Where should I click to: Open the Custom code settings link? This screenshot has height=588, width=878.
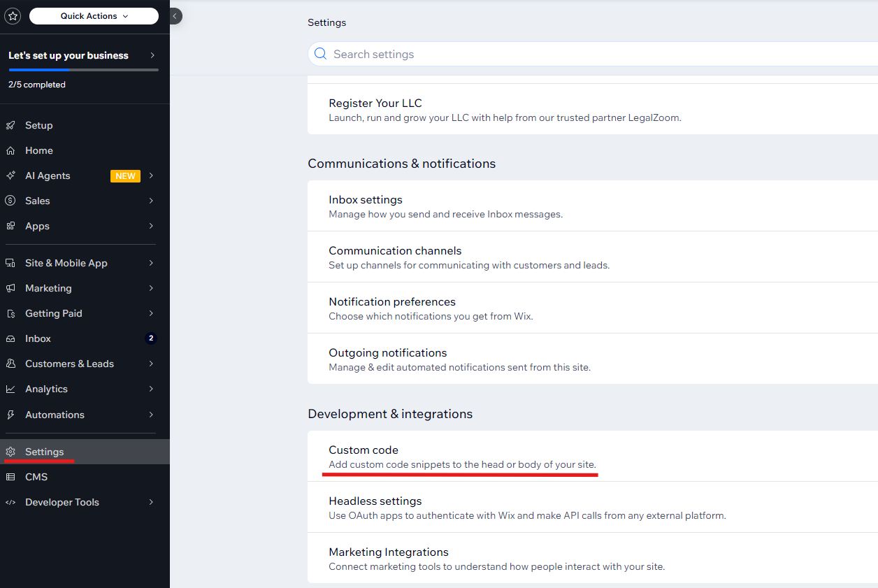(364, 450)
